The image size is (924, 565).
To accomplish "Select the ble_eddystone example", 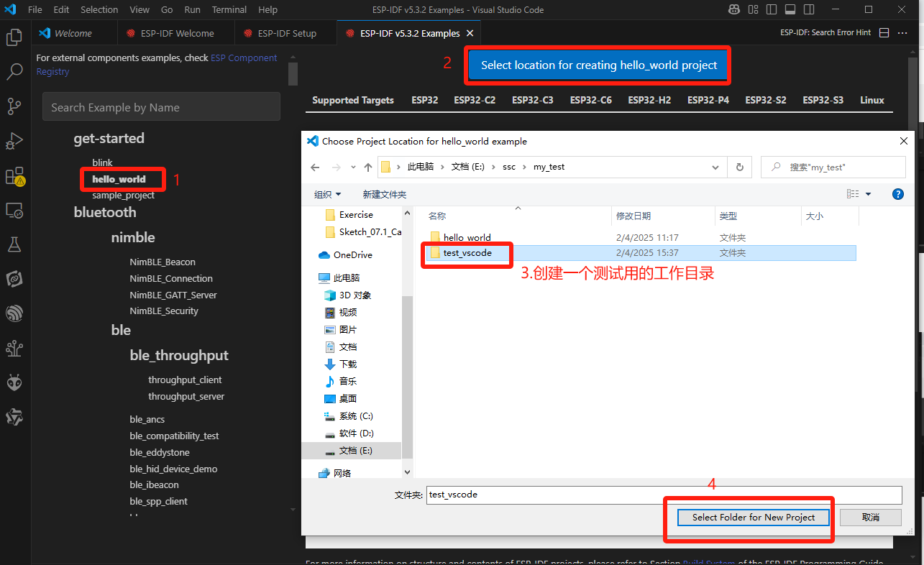I will 160,452.
